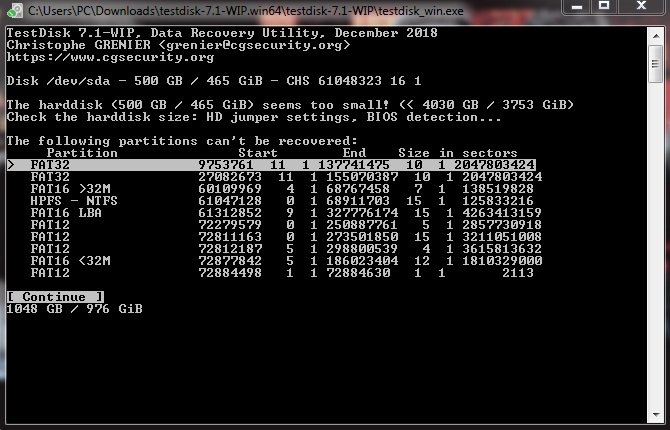Click the 'End' column header text
Viewport: 670px width, 430px height.
(354, 153)
